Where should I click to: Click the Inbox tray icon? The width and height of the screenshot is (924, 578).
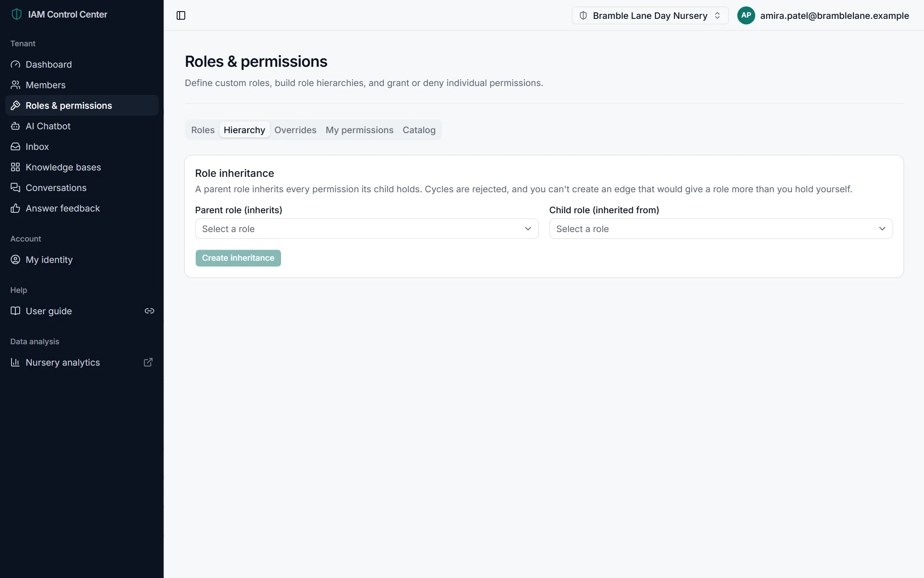pos(15,146)
